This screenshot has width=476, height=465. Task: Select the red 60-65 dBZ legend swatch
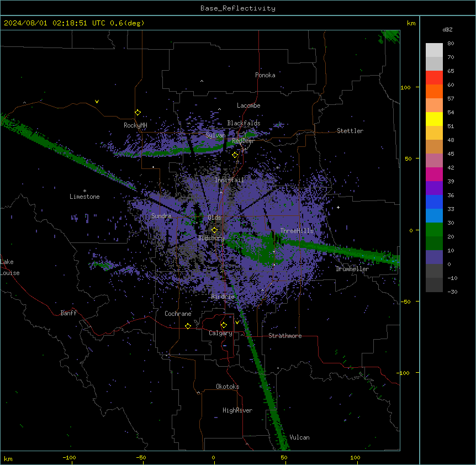[434, 78]
